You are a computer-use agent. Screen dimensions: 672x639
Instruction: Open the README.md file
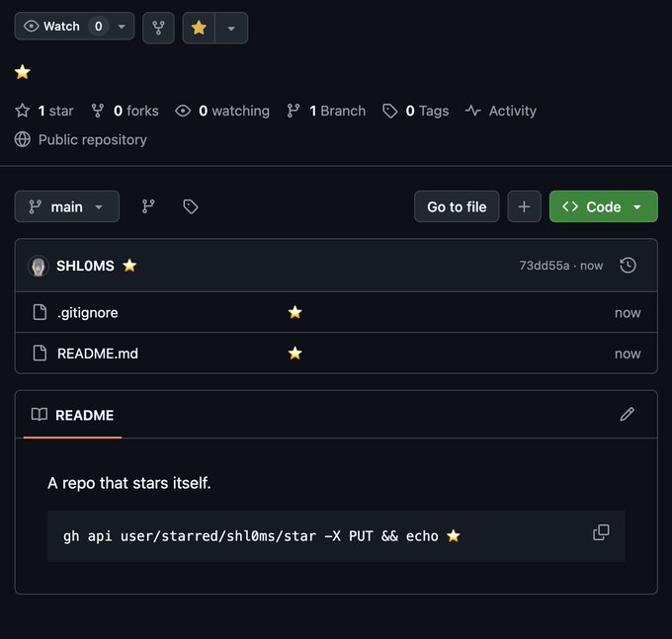click(x=98, y=353)
